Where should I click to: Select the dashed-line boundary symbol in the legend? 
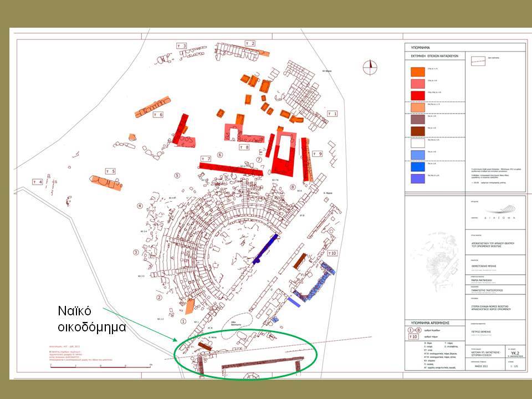(478, 61)
